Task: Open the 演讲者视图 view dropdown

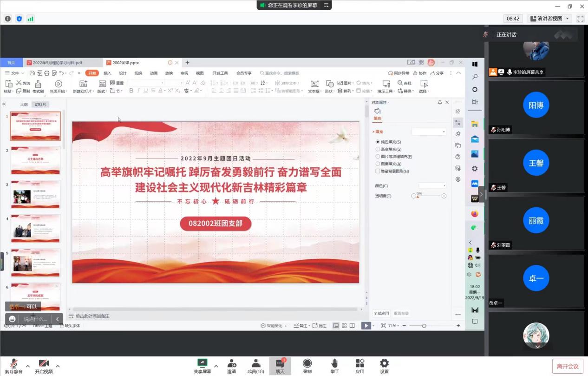Action: point(550,19)
